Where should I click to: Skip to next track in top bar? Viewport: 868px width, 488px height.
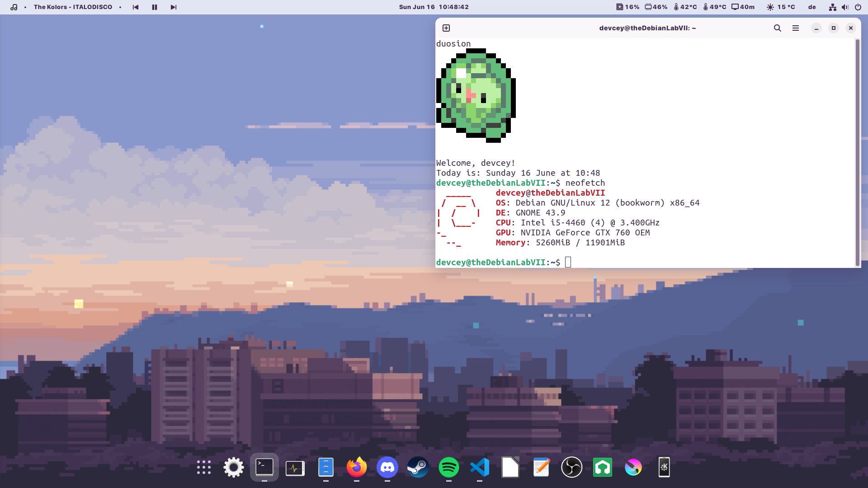[x=174, y=7]
